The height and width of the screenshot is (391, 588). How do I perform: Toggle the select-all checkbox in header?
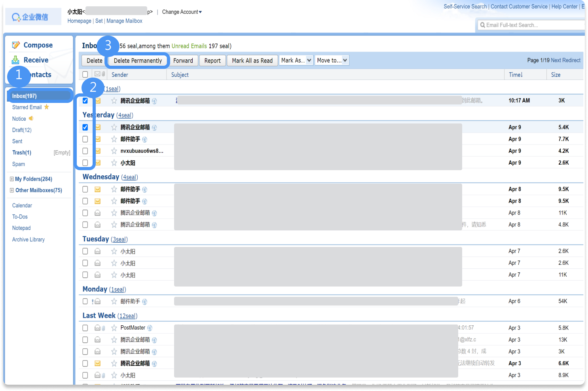(x=85, y=74)
